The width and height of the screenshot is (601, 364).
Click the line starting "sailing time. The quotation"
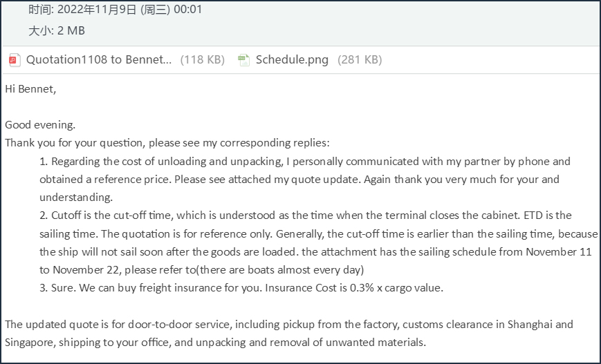tap(318, 233)
